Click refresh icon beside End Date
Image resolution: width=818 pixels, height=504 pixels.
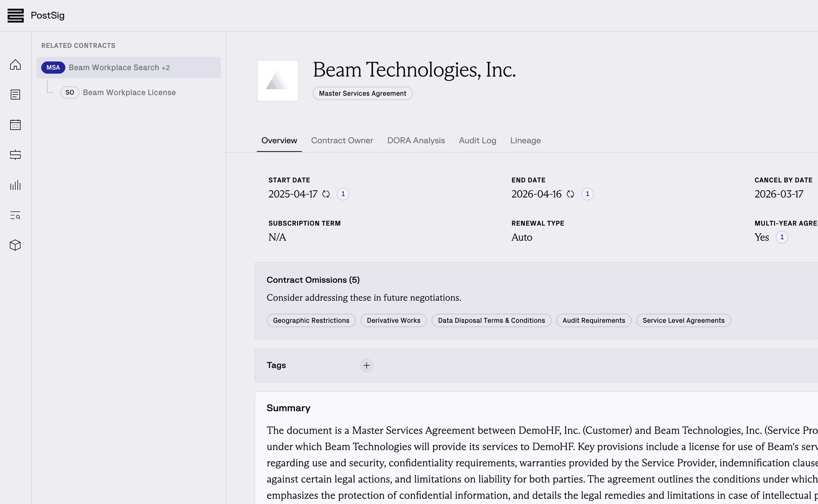[570, 194]
